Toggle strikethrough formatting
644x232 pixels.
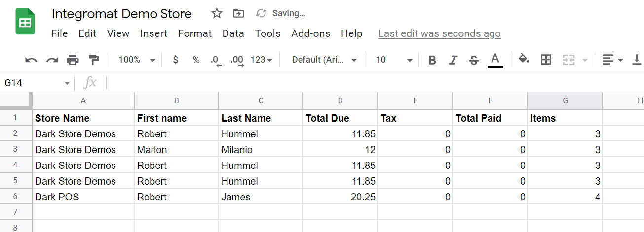pos(474,60)
